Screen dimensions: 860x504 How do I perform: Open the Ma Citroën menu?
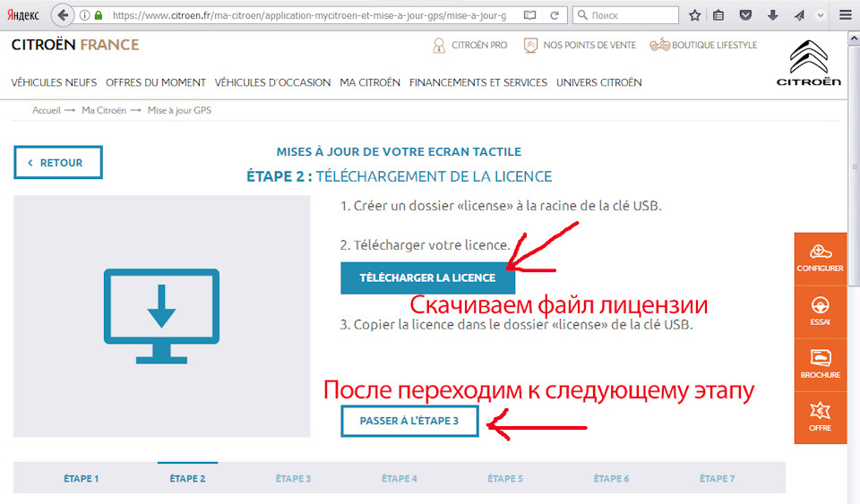[370, 82]
